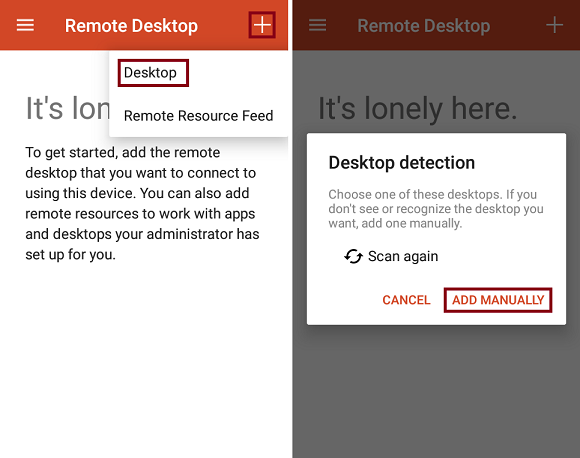Image resolution: width=580 pixels, height=458 pixels.
Task: Click Scan again refresh icon
Action: click(x=353, y=256)
